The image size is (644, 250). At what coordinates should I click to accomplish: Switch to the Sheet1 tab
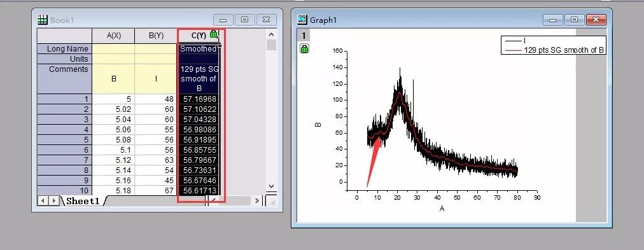coord(83,201)
